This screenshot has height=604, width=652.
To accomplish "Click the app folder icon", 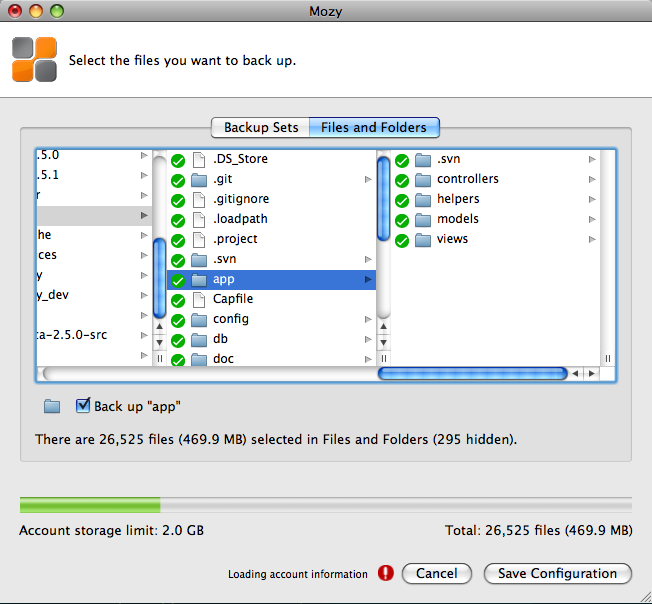I will click(199, 280).
